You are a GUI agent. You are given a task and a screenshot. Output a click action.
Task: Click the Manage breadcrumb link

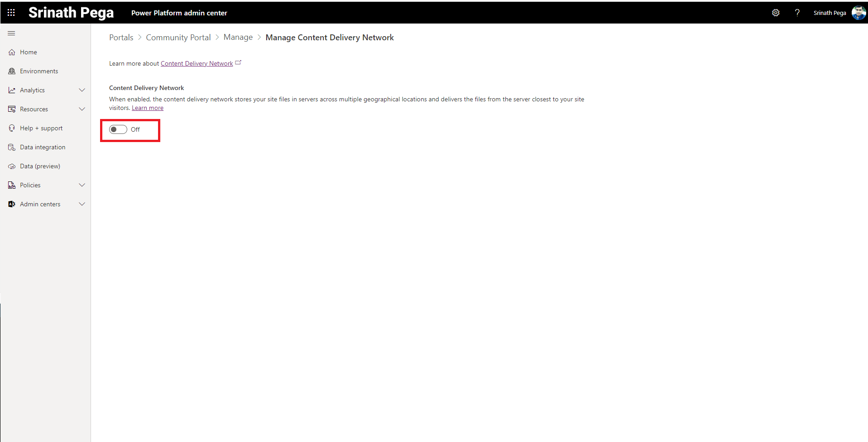point(238,38)
